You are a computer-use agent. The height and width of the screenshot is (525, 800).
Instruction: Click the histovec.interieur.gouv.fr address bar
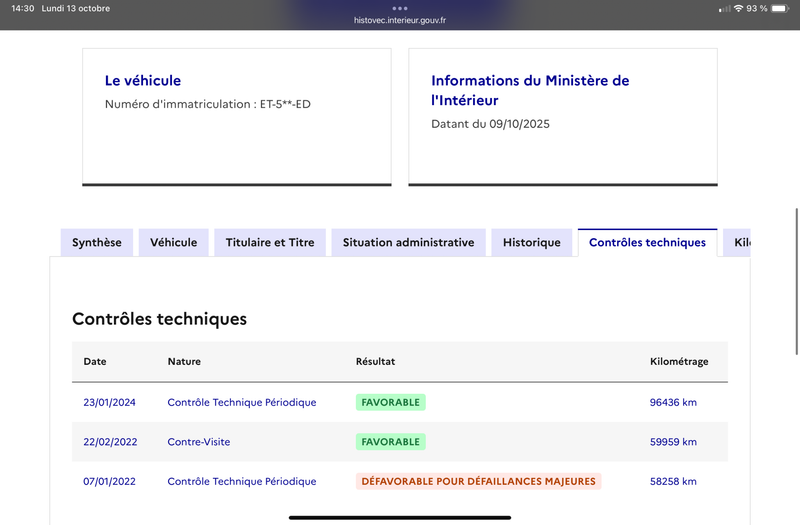coord(400,20)
